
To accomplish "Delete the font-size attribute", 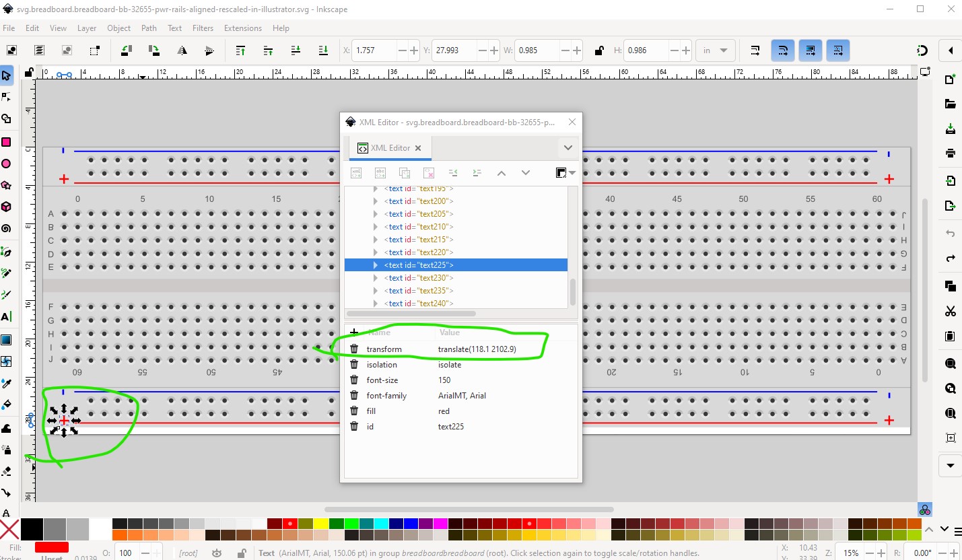I will coord(354,380).
